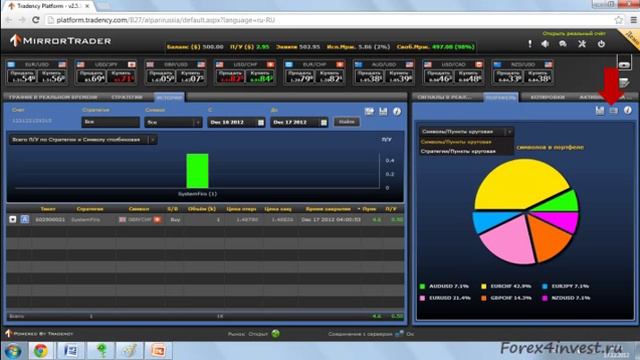Open the Windows Start menu
Image resolution: width=640 pixels, height=360 pixels.
click(13, 351)
